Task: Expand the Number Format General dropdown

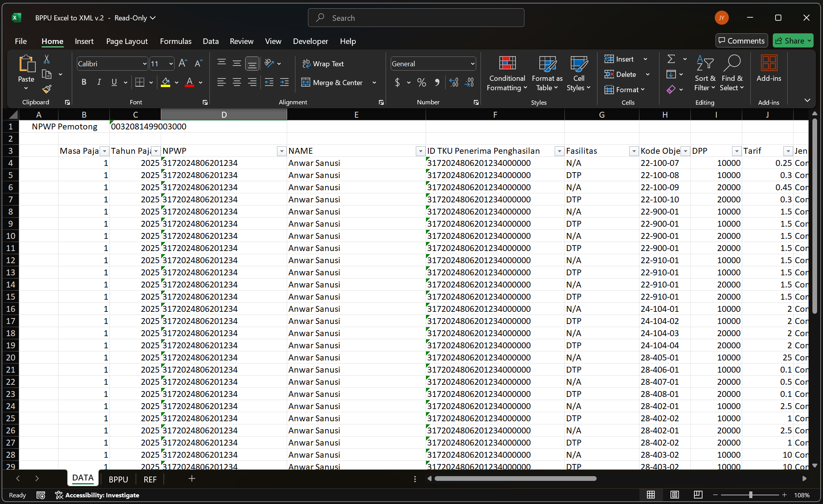Action: 472,64
